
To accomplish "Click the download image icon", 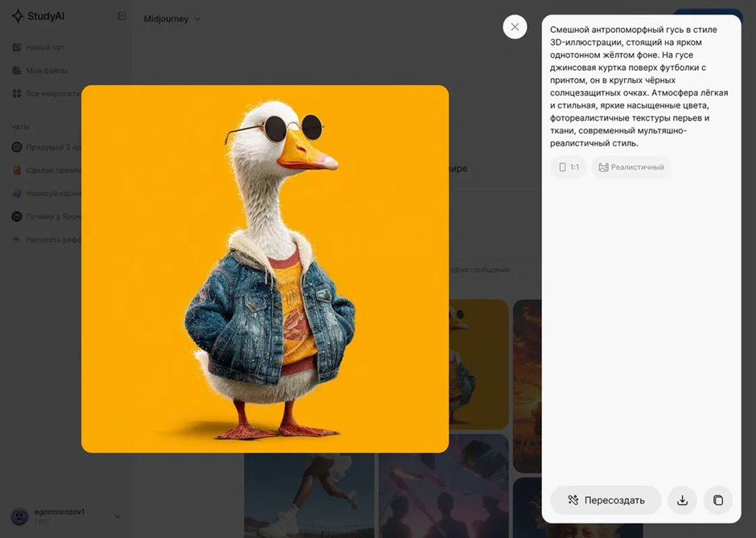I will click(x=682, y=500).
